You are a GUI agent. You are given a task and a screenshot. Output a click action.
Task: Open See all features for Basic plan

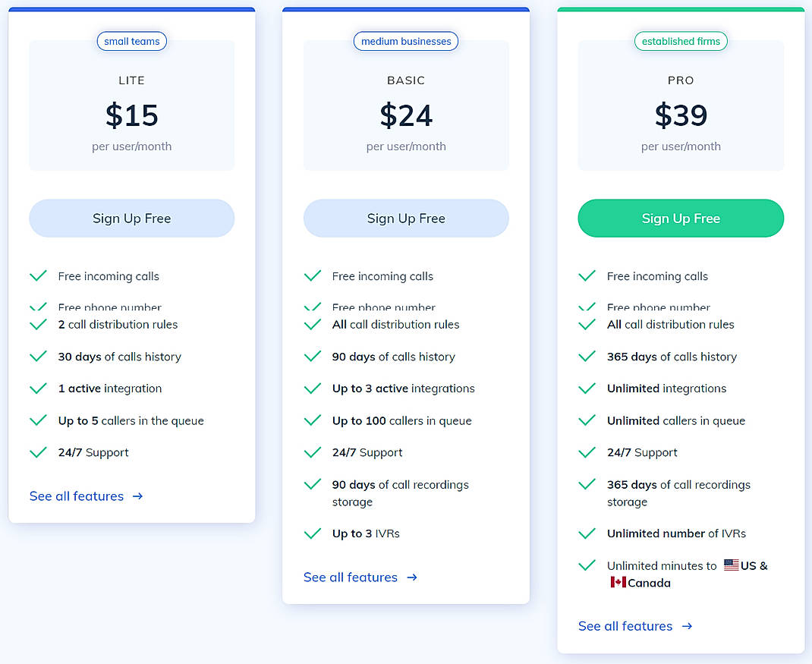(x=351, y=577)
